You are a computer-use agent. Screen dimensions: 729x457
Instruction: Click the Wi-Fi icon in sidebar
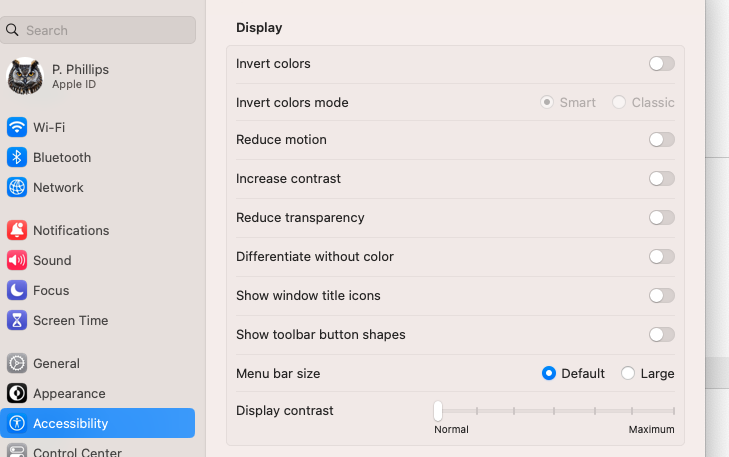coord(17,127)
